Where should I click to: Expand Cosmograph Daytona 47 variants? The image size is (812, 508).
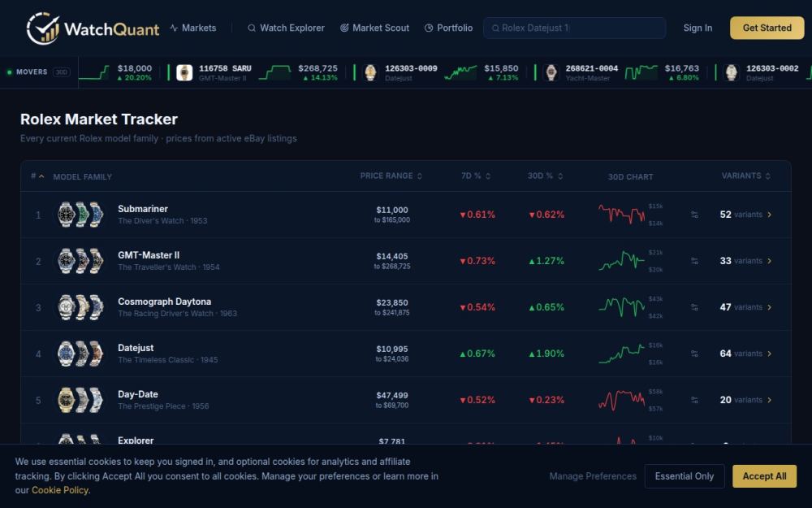(745, 307)
